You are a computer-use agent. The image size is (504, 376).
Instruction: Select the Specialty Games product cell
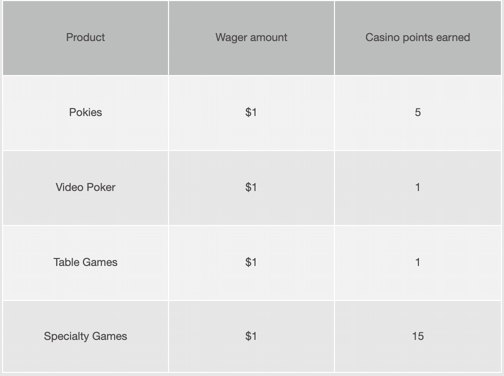85,336
